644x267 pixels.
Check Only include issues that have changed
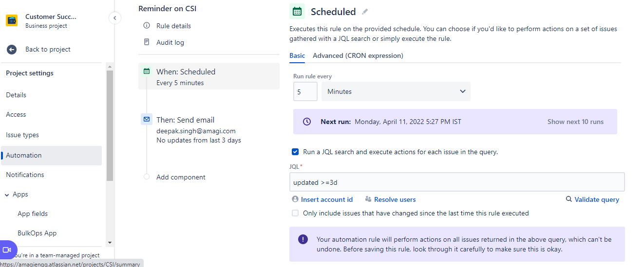click(x=295, y=213)
